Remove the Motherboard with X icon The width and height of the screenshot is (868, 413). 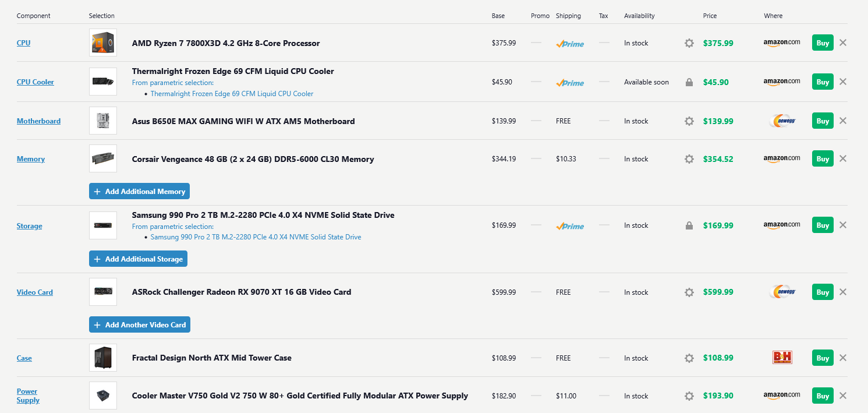click(843, 121)
